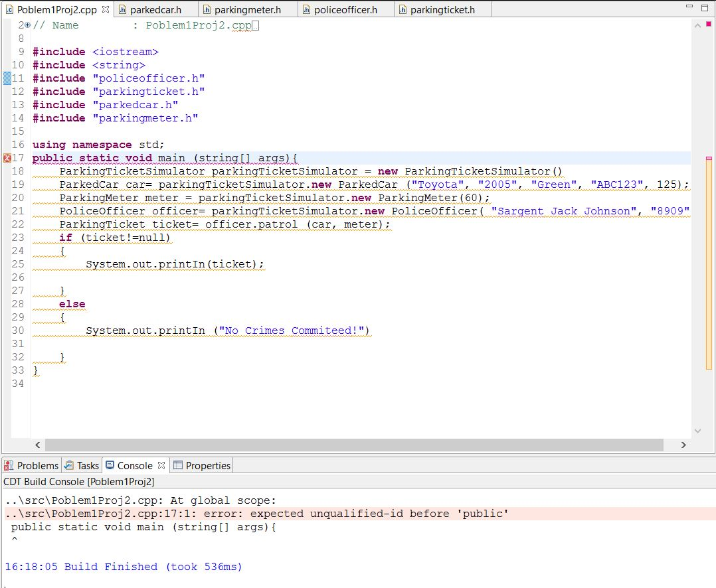This screenshot has width=716, height=588.
Task: Click the error line in the Console output
Action: tap(199, 513)
